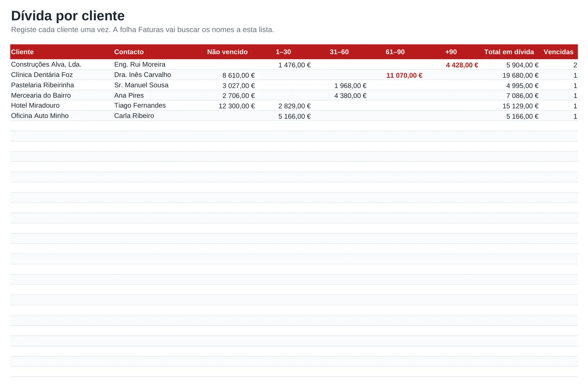The image size is (588, 387).
Task: Select client Construções Alva, Lda.
Action: coord(46,64)
